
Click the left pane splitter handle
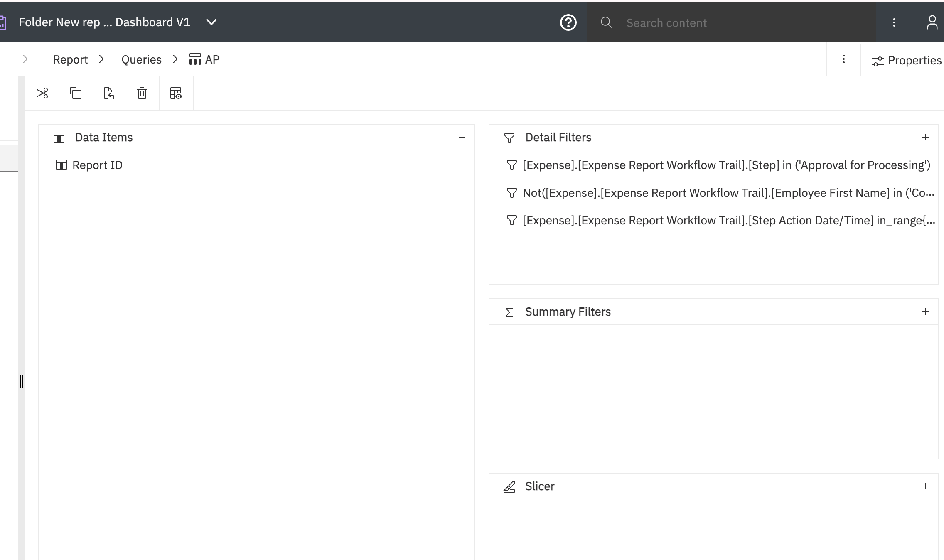tap(22, 381)
